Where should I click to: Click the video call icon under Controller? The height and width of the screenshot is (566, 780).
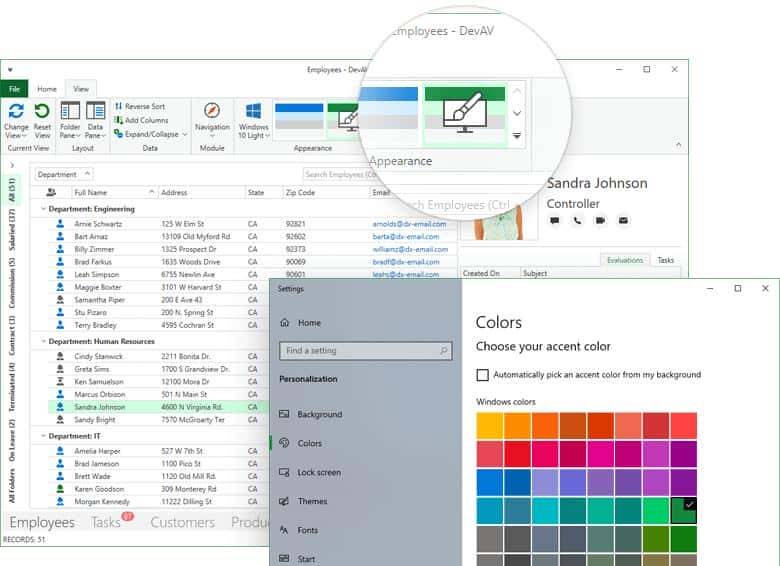(x=600, y=220)
